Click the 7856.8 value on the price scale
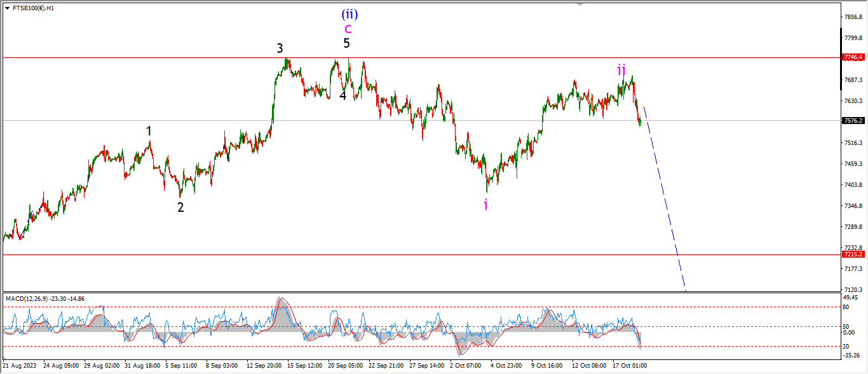868x374 pixels. [851, 17]
